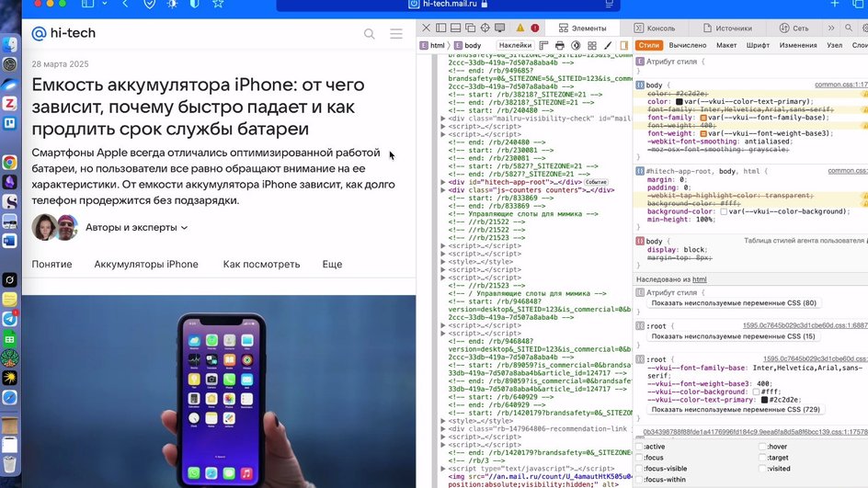The height and width of the screenshot is (488, 868).
Task: Open the hi-tech page hamburger menu
Action: point(396,34)
